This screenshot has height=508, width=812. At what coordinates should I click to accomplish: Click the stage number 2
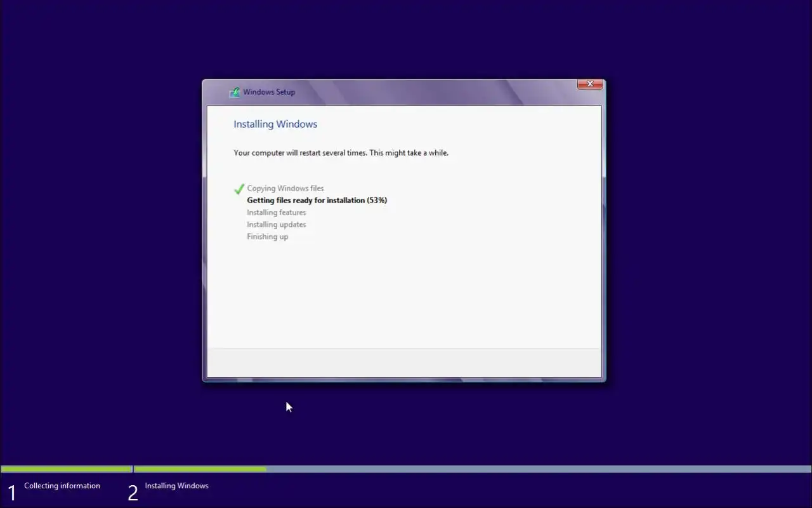[133, 493]
